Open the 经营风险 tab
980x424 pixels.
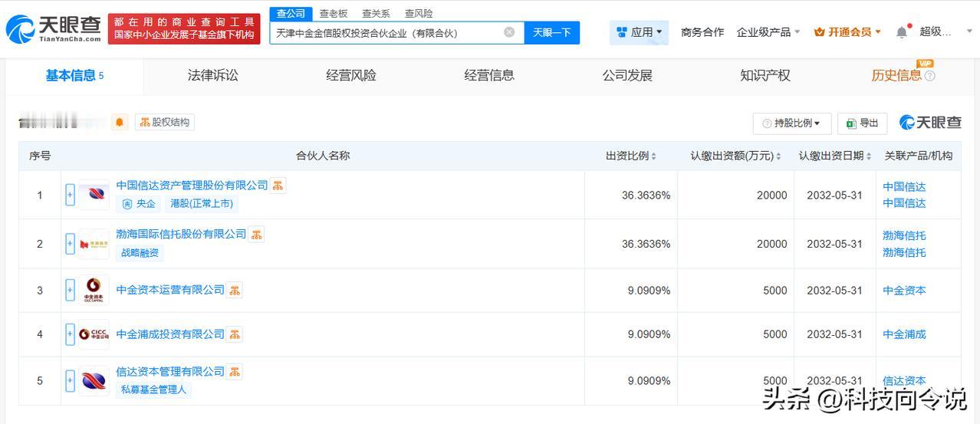(351, 75)
